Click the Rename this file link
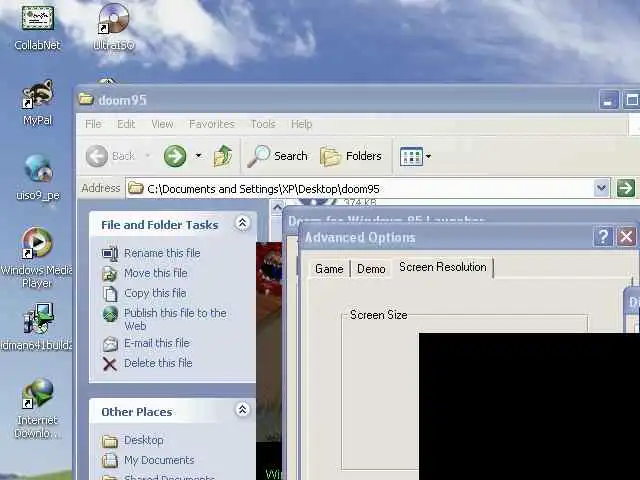Viewport: 640px width, 480px height. click(x=162, y=253)
